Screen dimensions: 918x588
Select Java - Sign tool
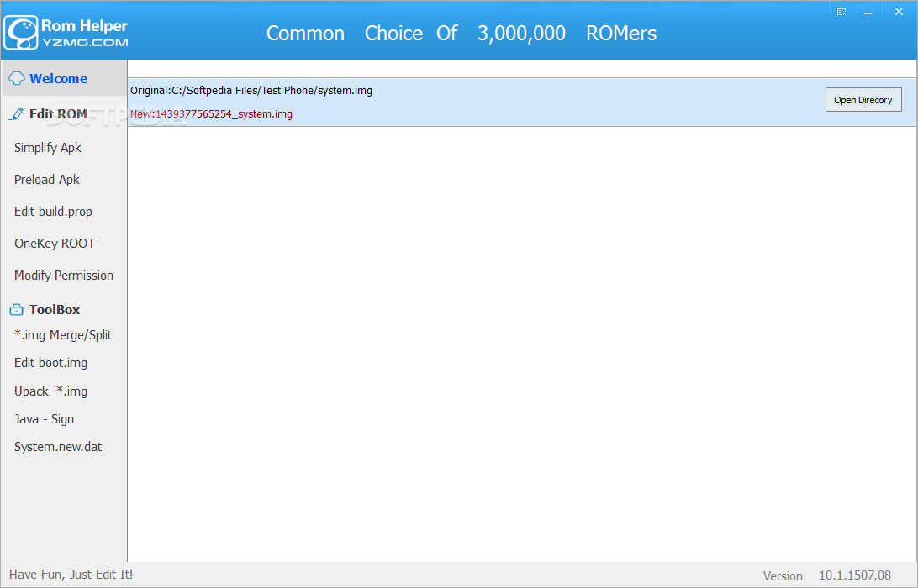click(44, 419)
